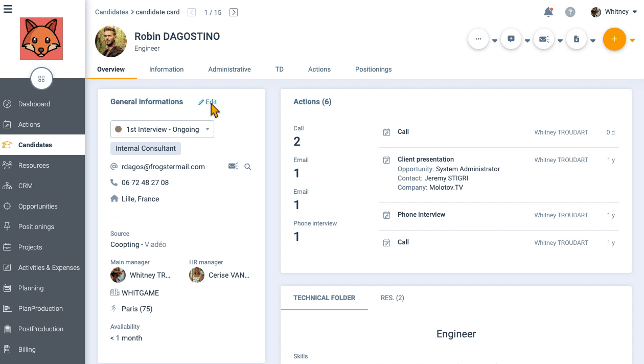Open the Positionings tab
This screenshot has height=364, width=644.
pyautogui.click(x=373, y=70)
